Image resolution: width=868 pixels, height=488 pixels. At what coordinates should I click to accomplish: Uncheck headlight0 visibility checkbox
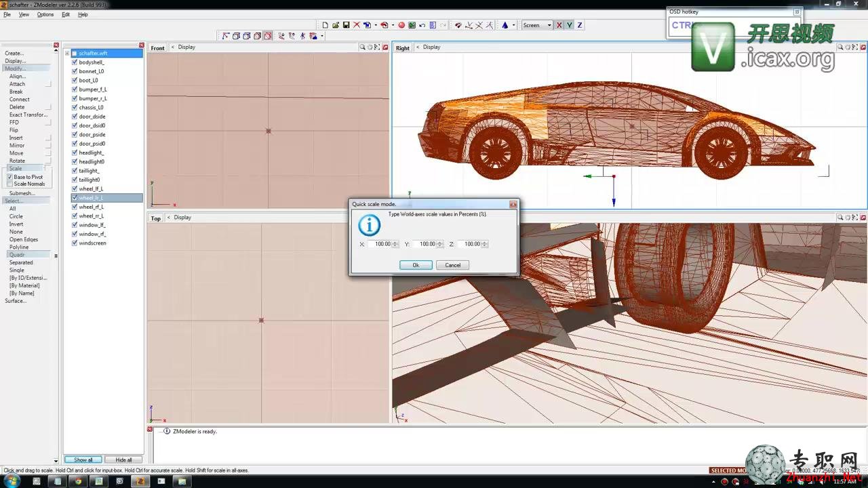[75, 161]
